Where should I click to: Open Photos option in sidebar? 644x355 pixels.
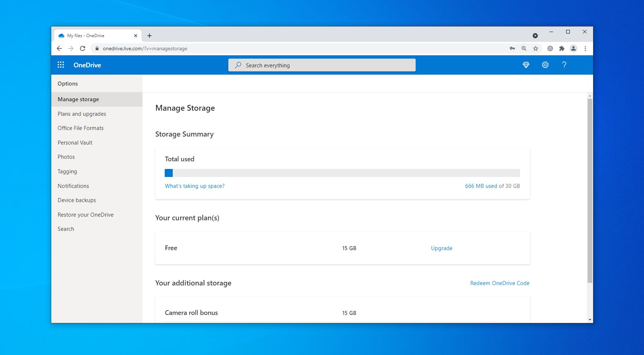(66, 157)
